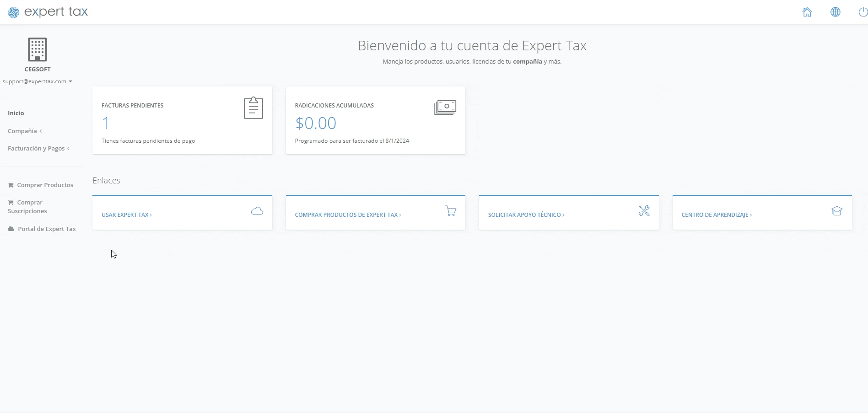The width and height of the screenshot is (868, 419).
Task: Click COMPRAR PRODUCTOS DE EXPERT TAX link
Action: 348,215
